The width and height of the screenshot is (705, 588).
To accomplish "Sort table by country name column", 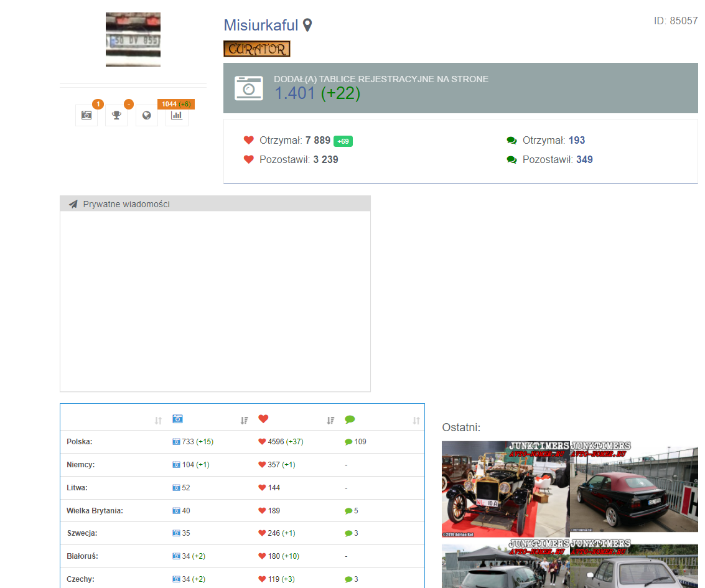I will (158, 421).
